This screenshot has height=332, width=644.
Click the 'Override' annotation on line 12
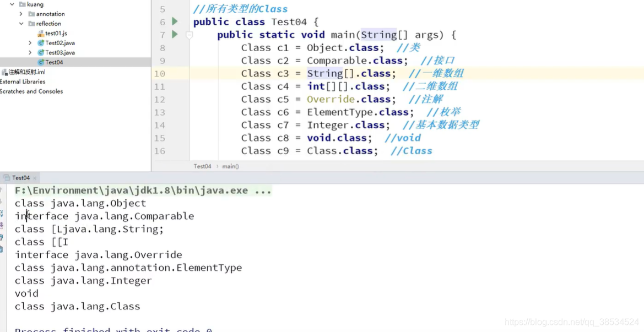click(x=331, y=99)
